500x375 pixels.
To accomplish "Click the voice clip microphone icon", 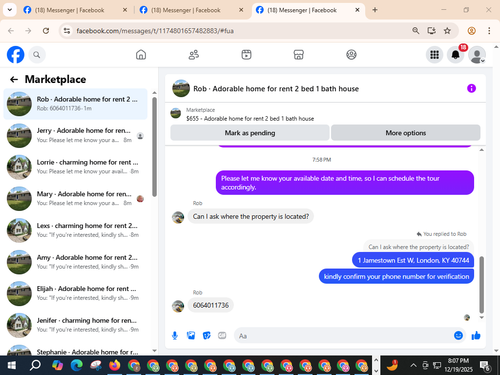I will click(175, 336).
